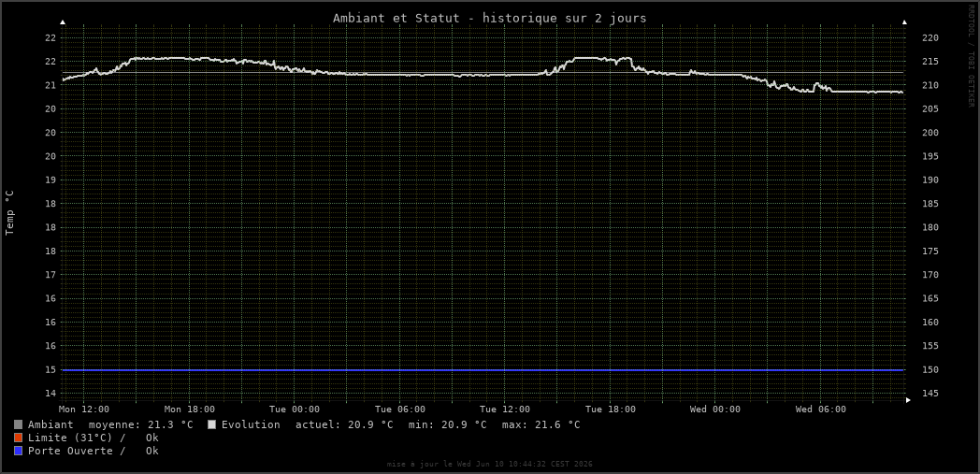Click the graph title 'Ambiant et Statut - historique sur 2 jours'

coord(489,18)
